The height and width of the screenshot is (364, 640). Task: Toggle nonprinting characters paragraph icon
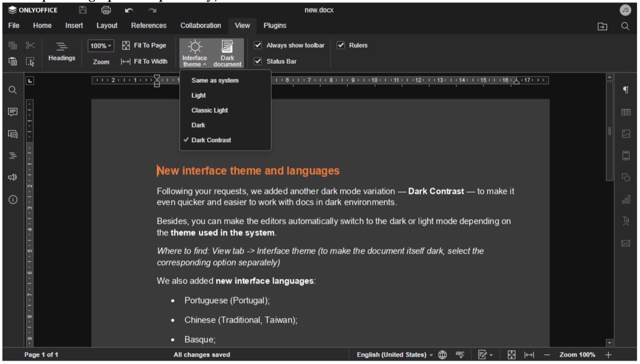(626, 90)
